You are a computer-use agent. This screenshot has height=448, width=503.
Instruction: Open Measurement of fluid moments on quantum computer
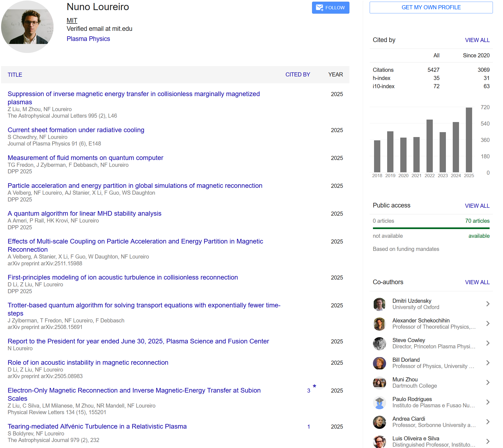click(86, 158)
